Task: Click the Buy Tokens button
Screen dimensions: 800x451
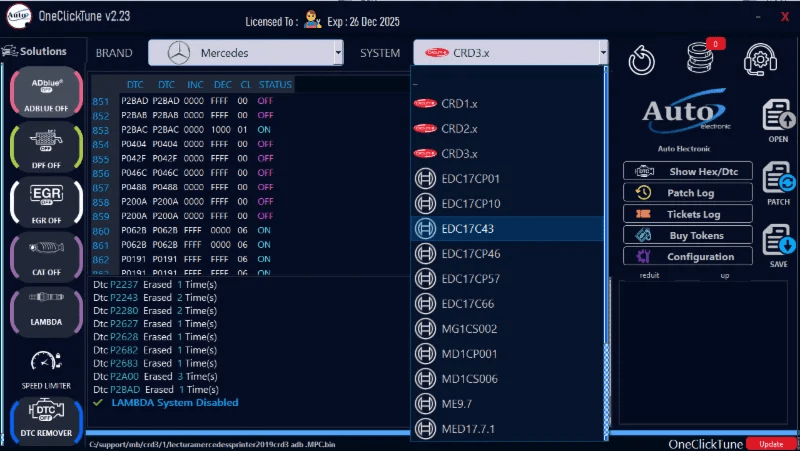Action: point(687,235)
